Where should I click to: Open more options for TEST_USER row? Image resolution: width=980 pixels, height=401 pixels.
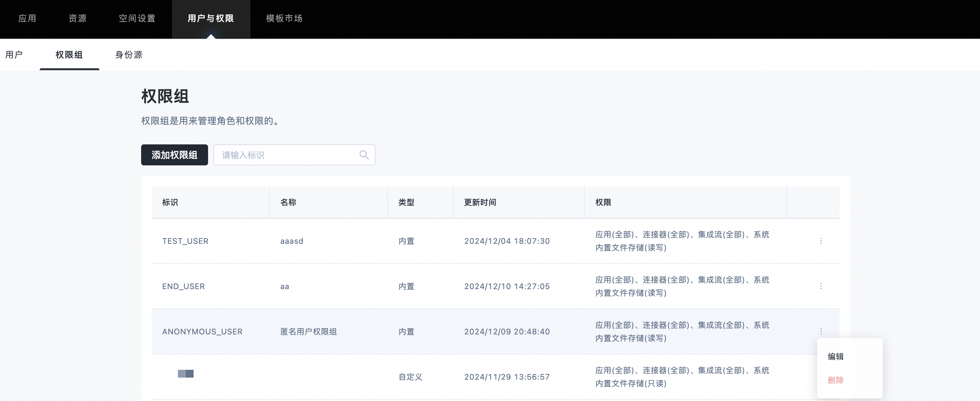click(x=821, y=241)
